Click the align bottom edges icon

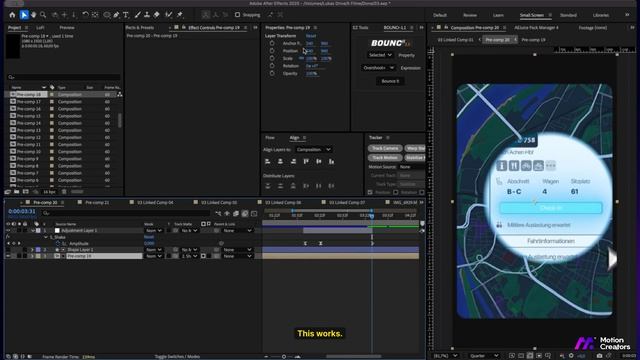click(x=331, y=162)
